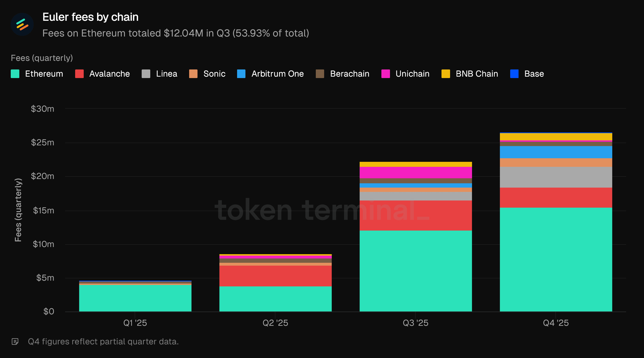Click the note icon beside Q4 footnote

15,342
